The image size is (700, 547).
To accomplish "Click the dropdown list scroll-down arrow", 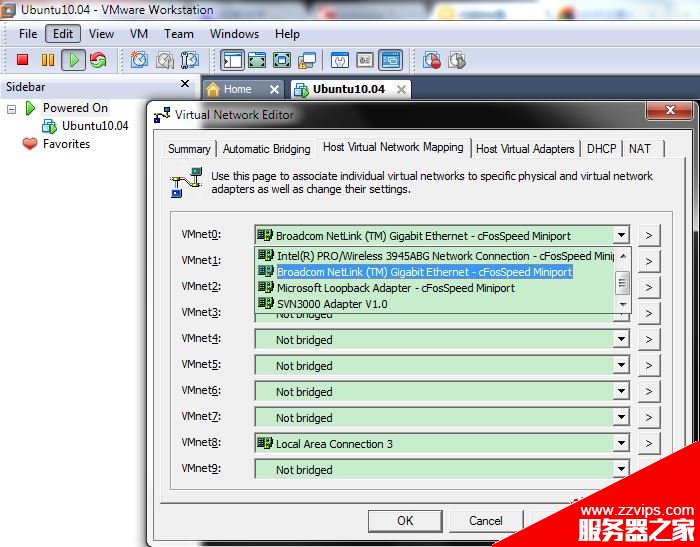I will (623, 305).
